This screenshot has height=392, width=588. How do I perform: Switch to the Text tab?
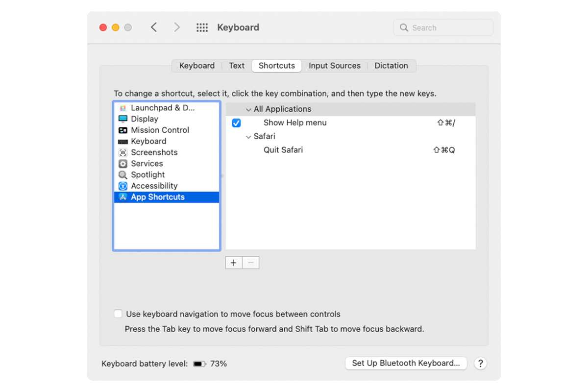237,66
